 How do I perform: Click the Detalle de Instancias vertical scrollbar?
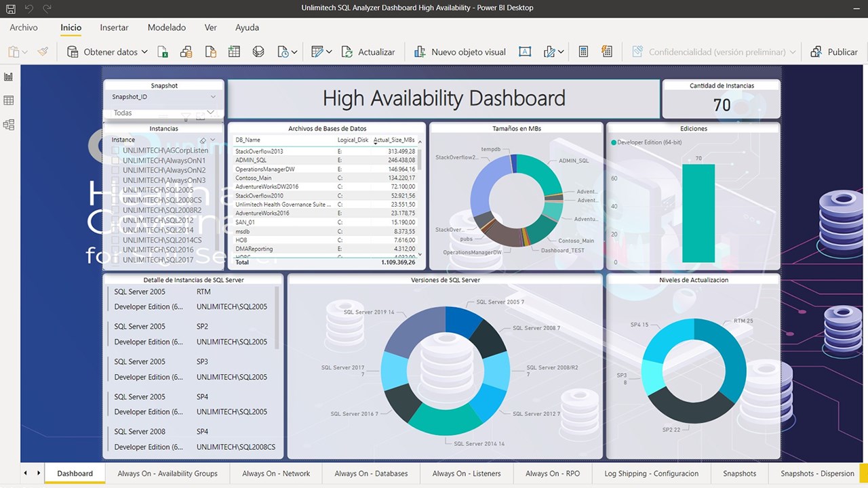pyautogui.click(x=277, y=317)
